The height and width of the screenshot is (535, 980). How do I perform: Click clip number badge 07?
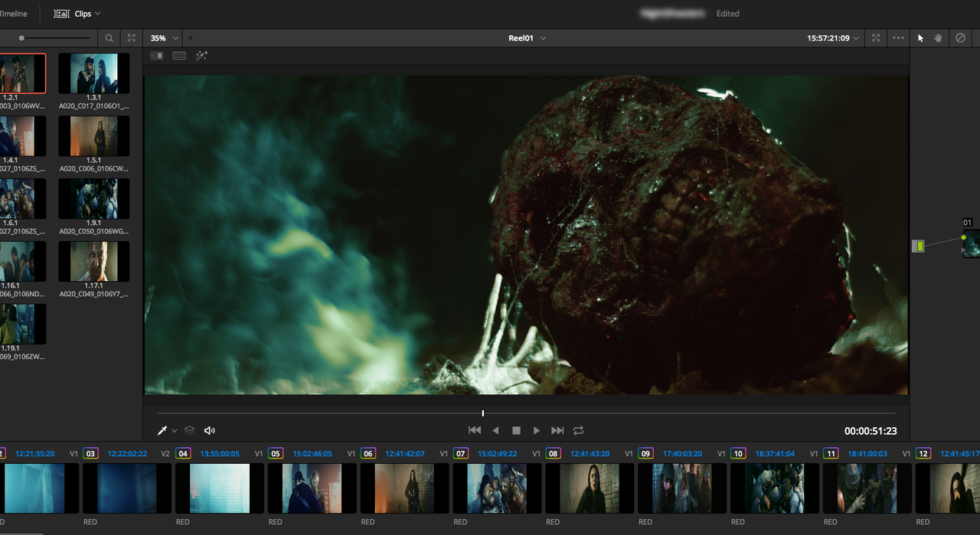pos(461,454)
